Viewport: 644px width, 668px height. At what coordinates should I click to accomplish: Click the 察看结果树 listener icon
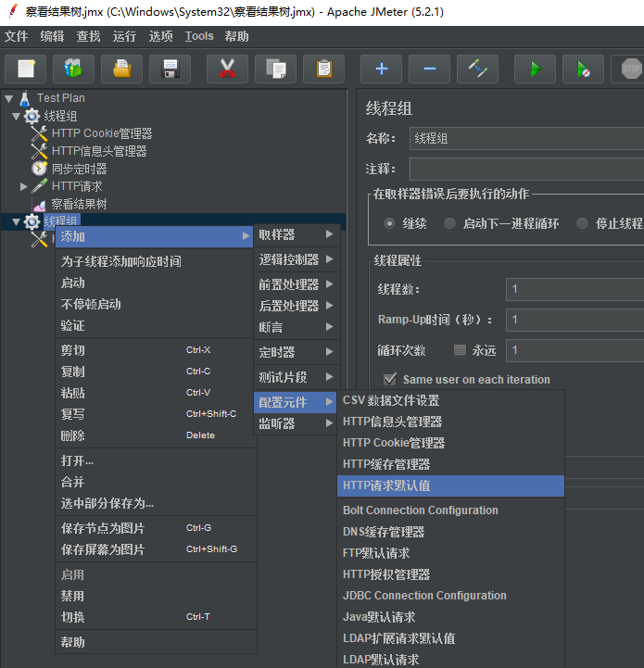coord(39,205)
